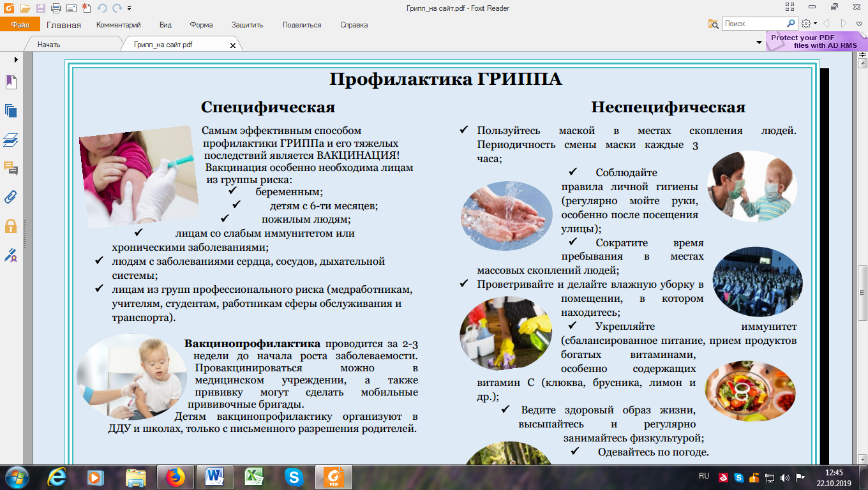Show the Layers panel
The width and height of the screenshot is (868, 490).
[x=11, y=139]
